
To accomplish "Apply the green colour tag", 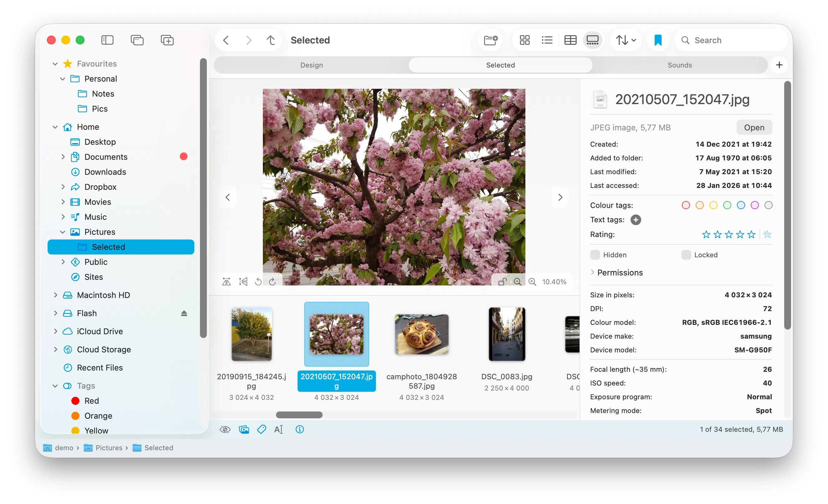I will (x=727, y=205).
